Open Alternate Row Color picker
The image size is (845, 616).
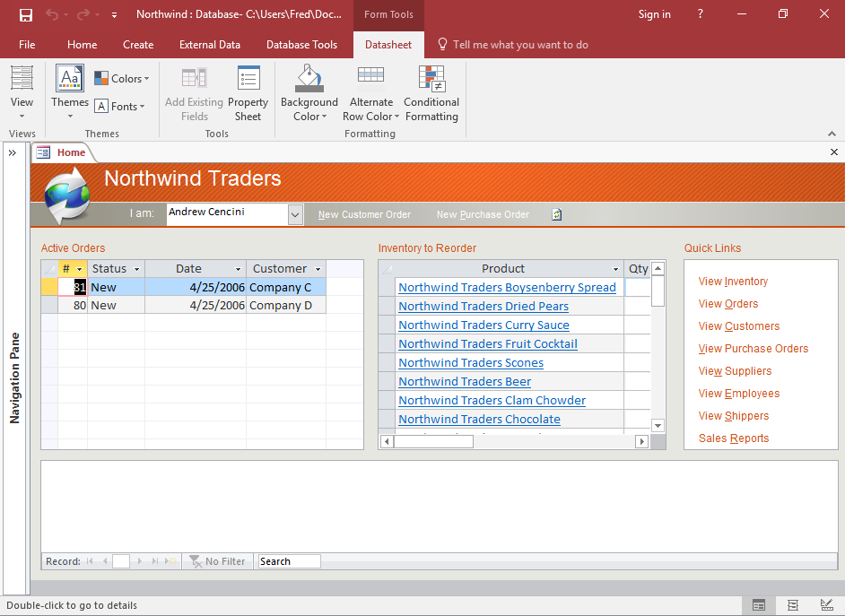point(370,92)
